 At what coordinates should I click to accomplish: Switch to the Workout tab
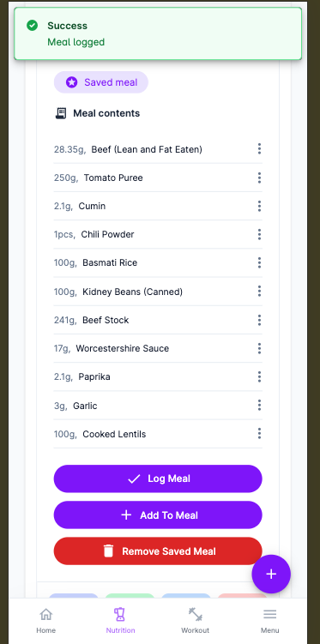click(196, 621)
